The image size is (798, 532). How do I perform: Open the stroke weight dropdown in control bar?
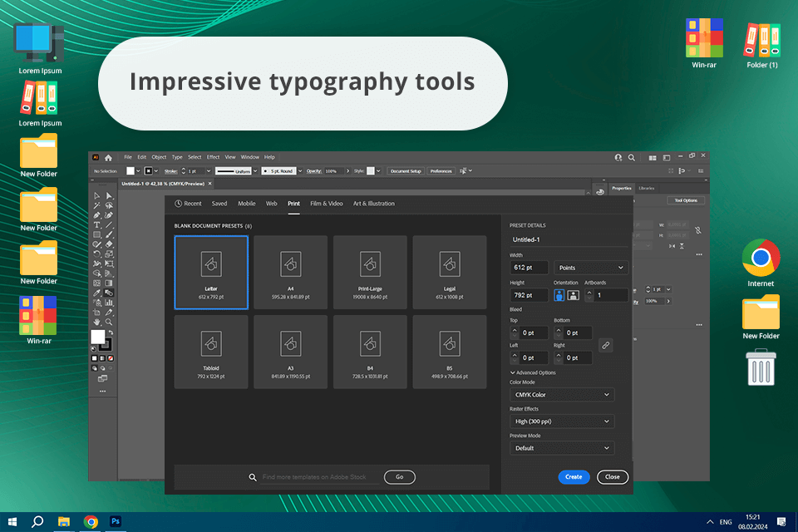tap(209, 171)
